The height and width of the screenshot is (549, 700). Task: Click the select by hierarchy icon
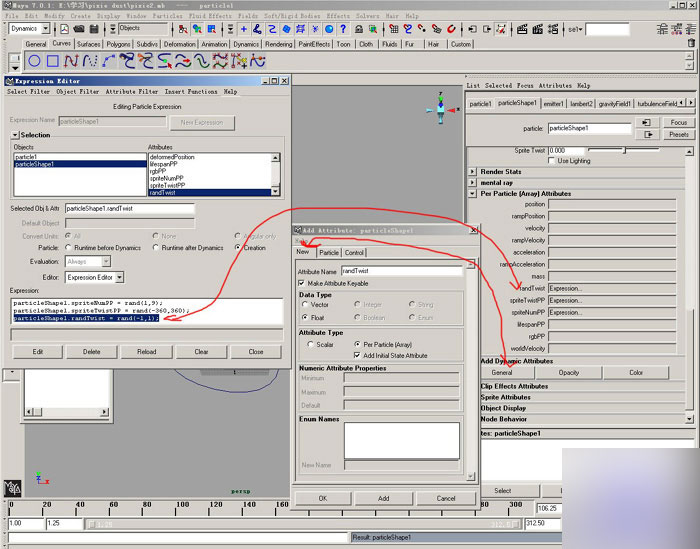183,29
